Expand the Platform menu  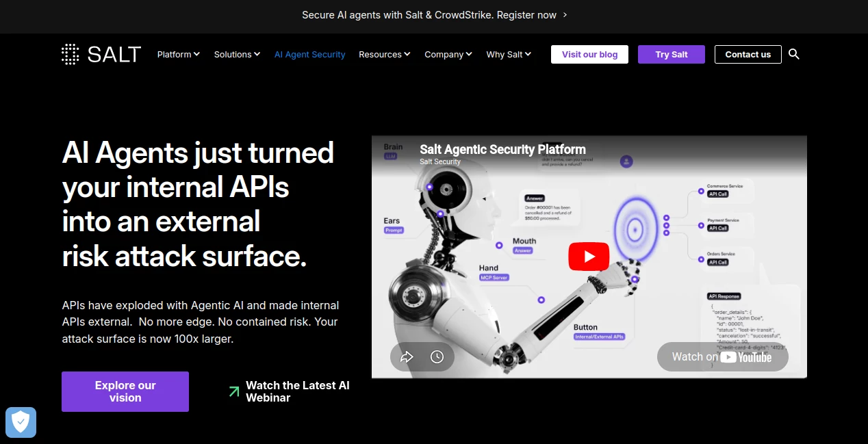(x=179, y=54)
